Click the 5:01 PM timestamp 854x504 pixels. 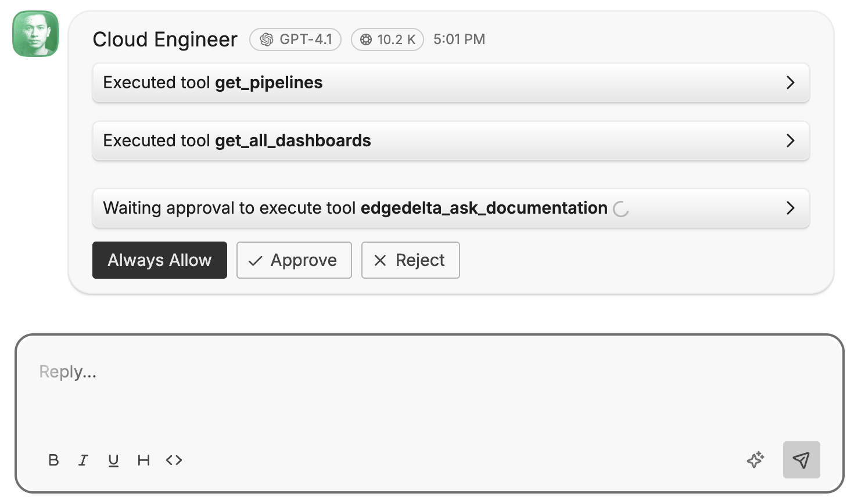(x=459, y=39)
